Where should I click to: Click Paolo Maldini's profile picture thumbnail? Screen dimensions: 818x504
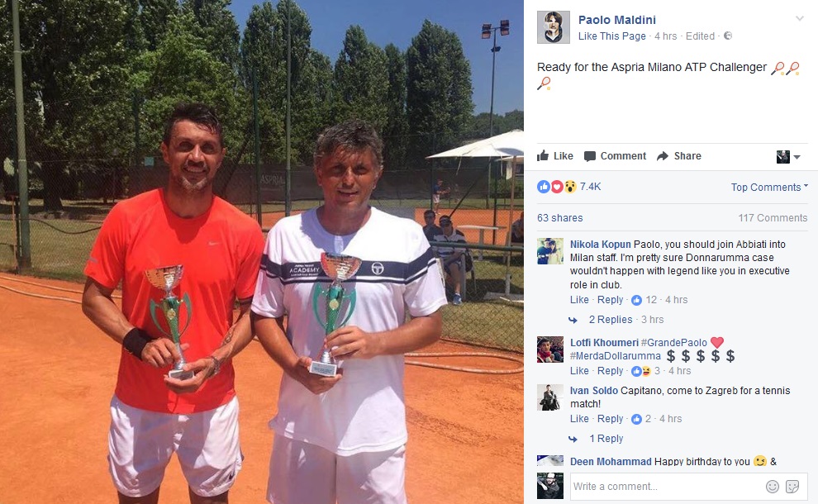(554, 27)
